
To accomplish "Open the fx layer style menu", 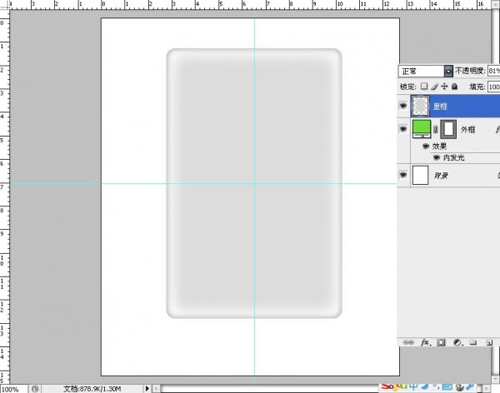I will [426, 342].
